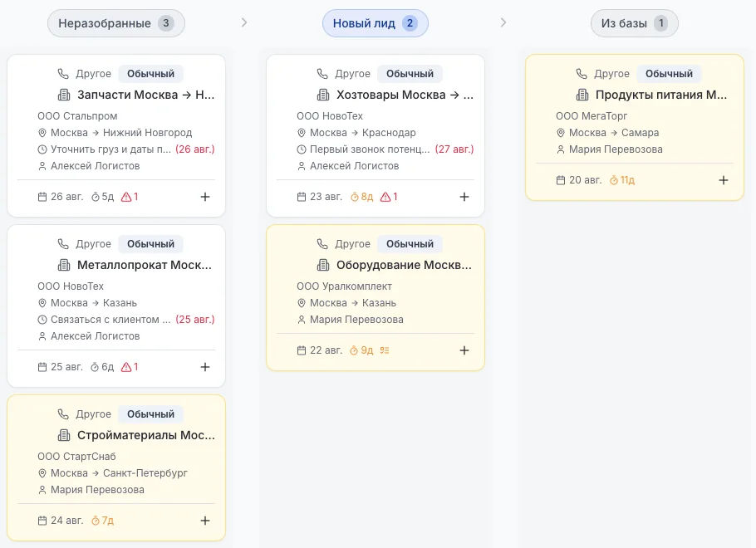This screenshot has height=548, width=756.
Task: Click orange timer 9д on Оборудование card
Action: click(x=361, y=350)
